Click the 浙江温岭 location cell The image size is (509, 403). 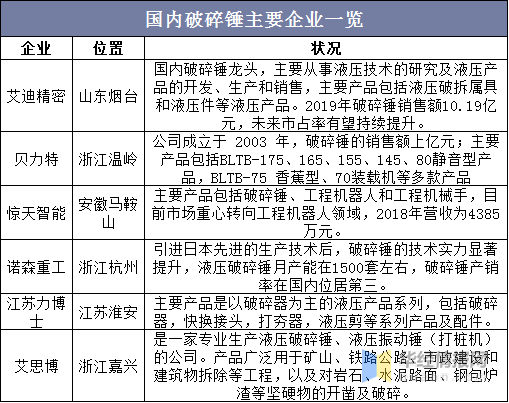click(108, 159)
